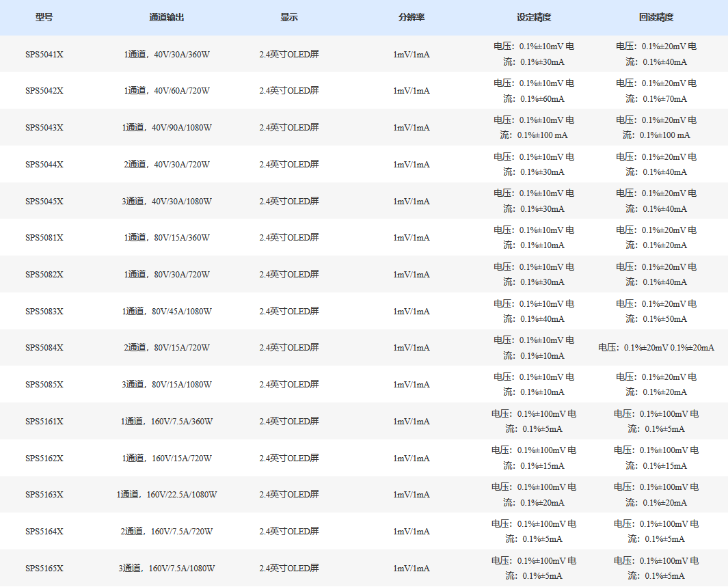This screenshot has height=587, width=728.
Task: Select the SPS5164X model cell
Action: point(44,532)
